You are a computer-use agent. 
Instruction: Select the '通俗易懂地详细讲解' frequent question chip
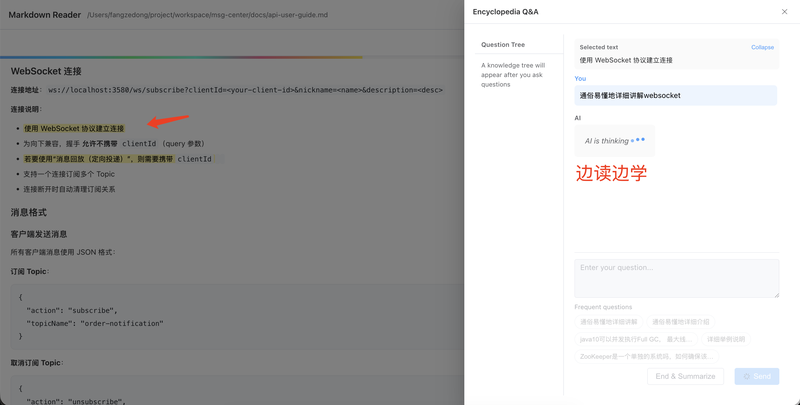(x=609, y=322)
